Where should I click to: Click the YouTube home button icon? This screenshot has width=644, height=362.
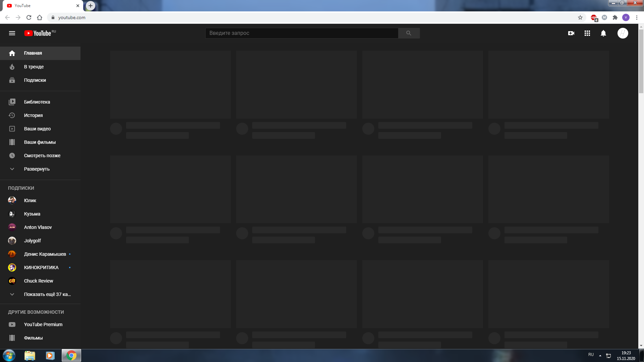tap(12, 53)
